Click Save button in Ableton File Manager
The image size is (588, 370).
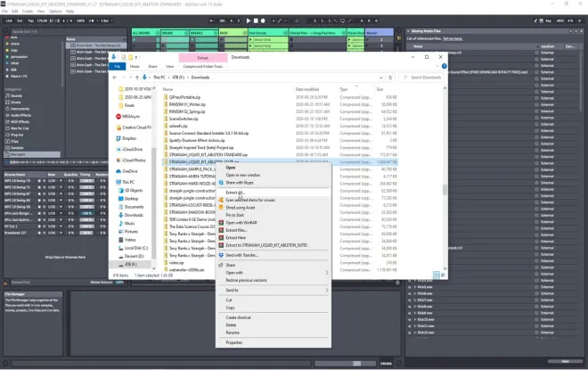click(x=565, y=361)
